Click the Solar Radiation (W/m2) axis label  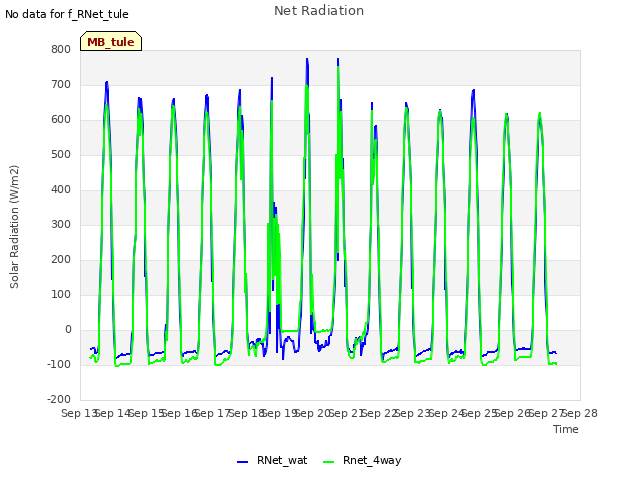pos(14,227)
